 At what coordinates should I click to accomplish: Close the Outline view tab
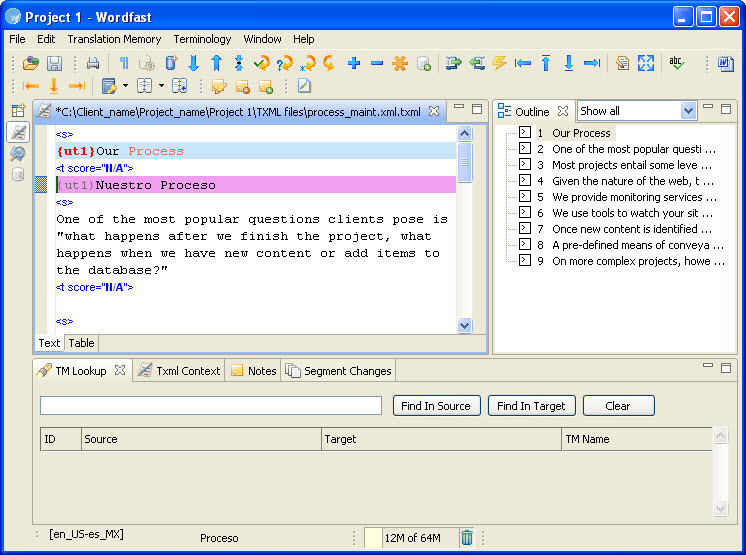pyautogui.click(x=563, y=111)
